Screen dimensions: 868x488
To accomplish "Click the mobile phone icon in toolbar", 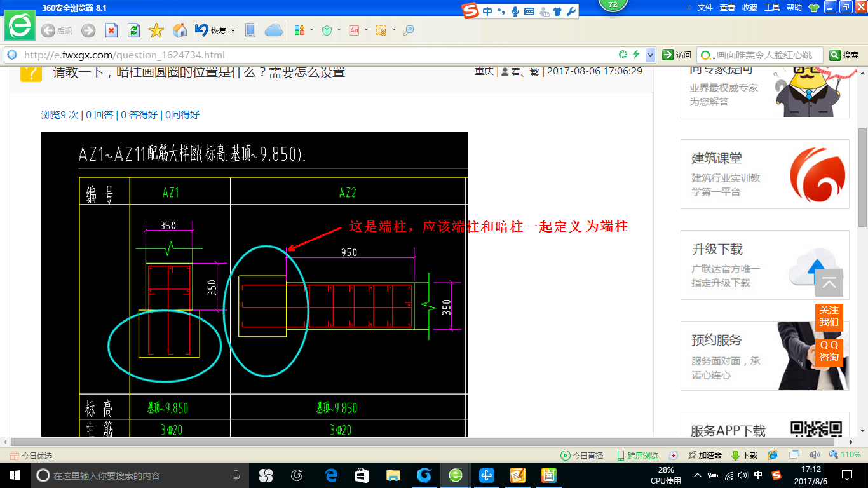I will [250, 30].
